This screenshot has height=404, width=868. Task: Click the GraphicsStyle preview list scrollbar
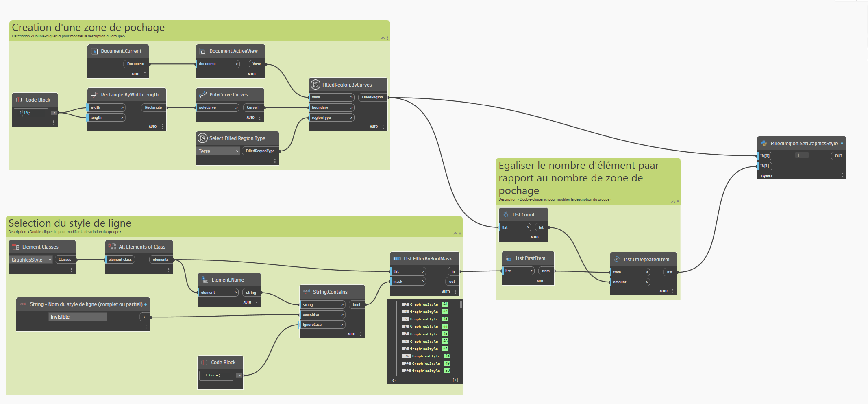[461, 305]
